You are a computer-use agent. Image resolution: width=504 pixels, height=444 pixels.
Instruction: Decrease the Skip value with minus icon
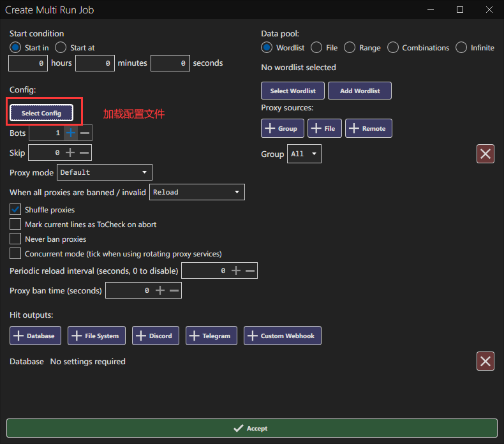point(85,152)
